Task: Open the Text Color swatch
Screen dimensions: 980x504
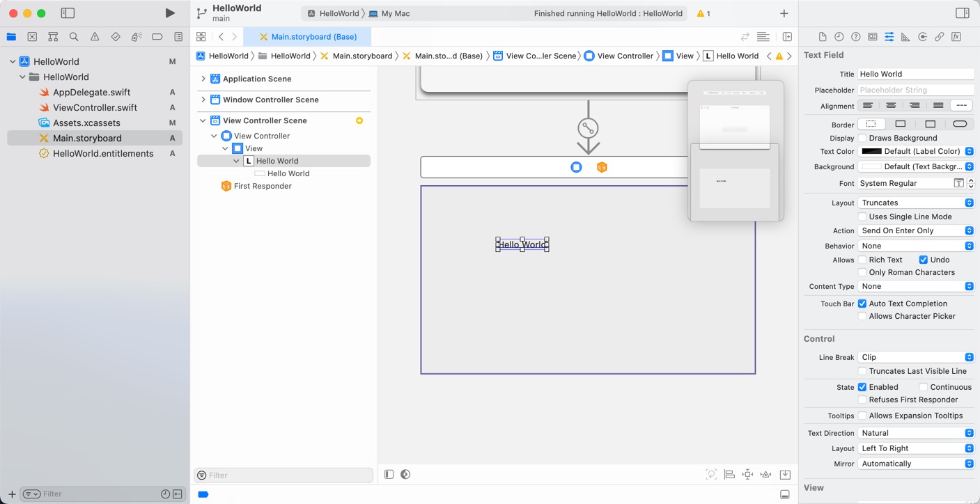Action: (872, 151)
